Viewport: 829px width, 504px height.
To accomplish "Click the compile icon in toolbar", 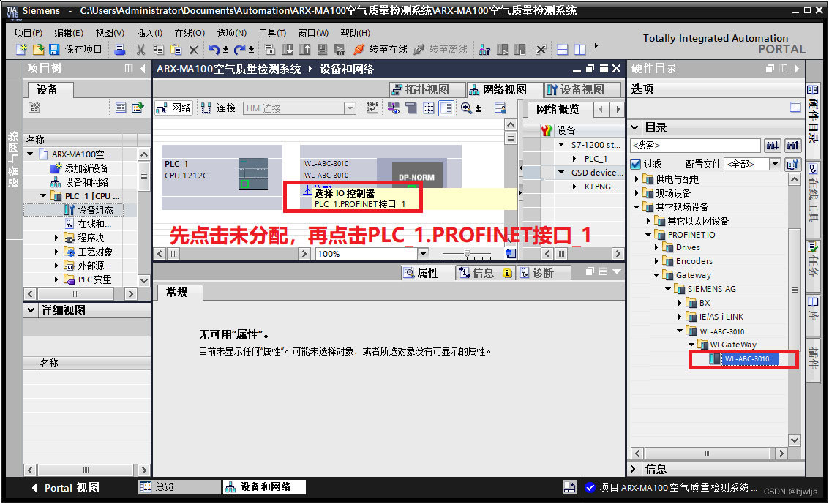I will point(270,50).
